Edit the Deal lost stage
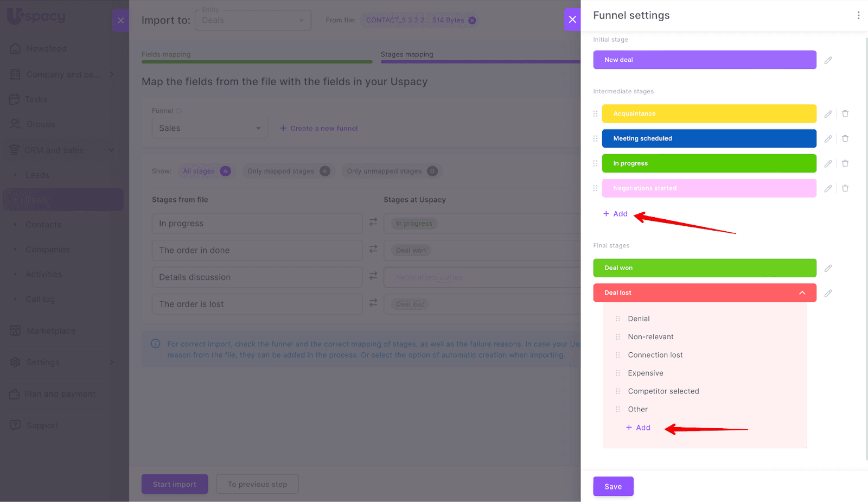868x502 pixels. click(x=828, y=293)
